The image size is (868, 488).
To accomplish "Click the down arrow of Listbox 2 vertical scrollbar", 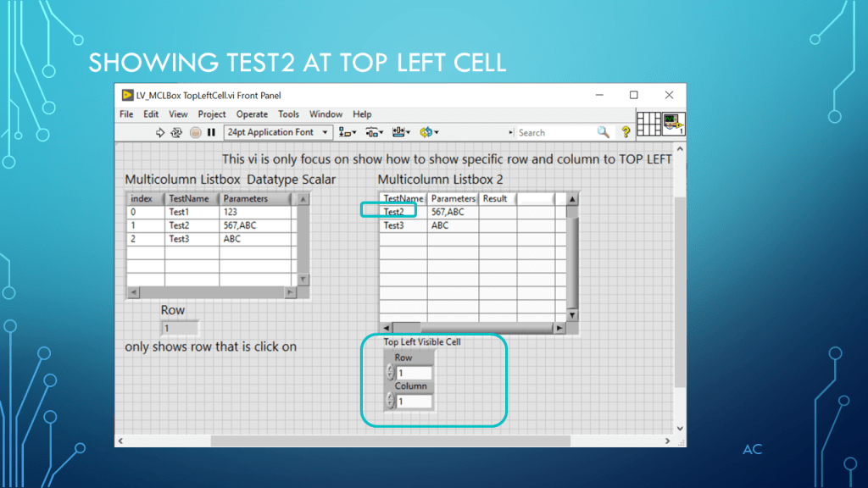I will tap(572, 315).
